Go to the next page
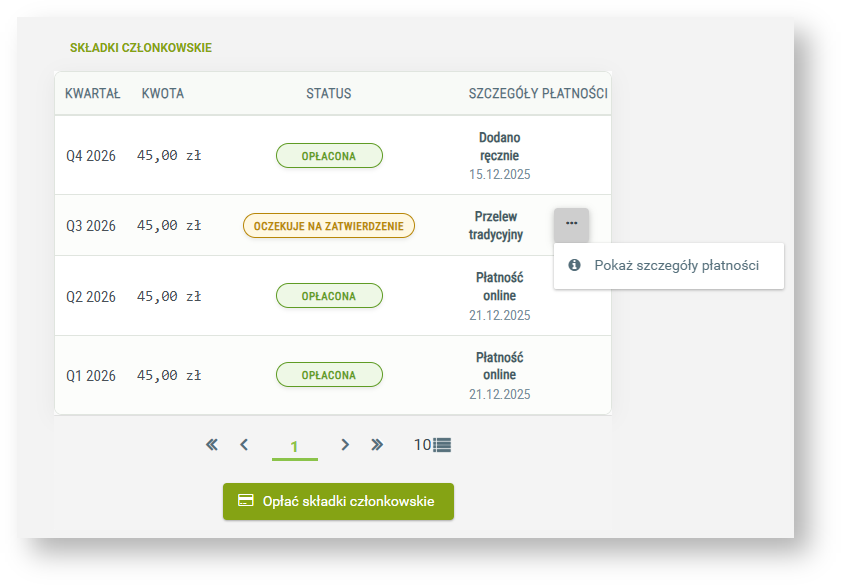The image size is (842, 586). coord(345,445)
